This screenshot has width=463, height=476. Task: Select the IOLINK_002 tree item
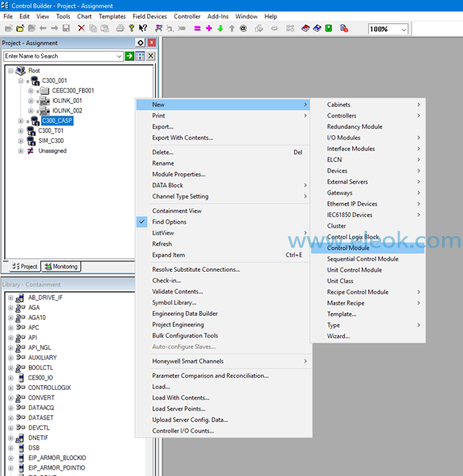click(x=67, y=111)
